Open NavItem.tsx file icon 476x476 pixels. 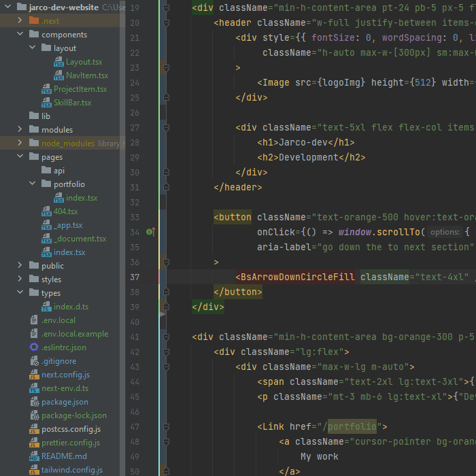[58, 75]
